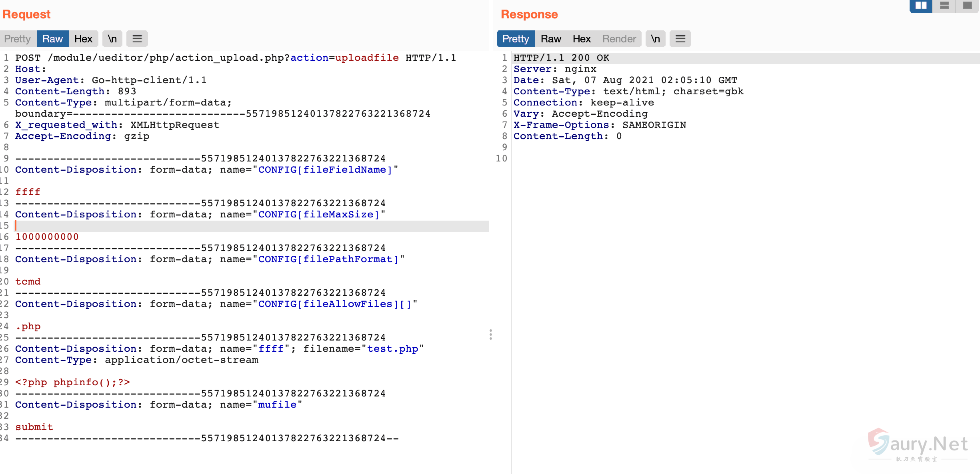Click the uploadfile parameter value in URL

367,58
